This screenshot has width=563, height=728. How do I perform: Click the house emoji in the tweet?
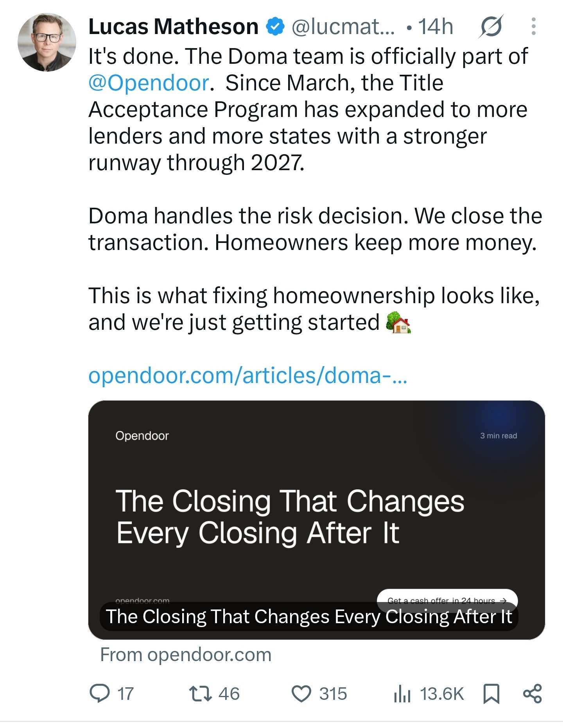tap(398, 323)
